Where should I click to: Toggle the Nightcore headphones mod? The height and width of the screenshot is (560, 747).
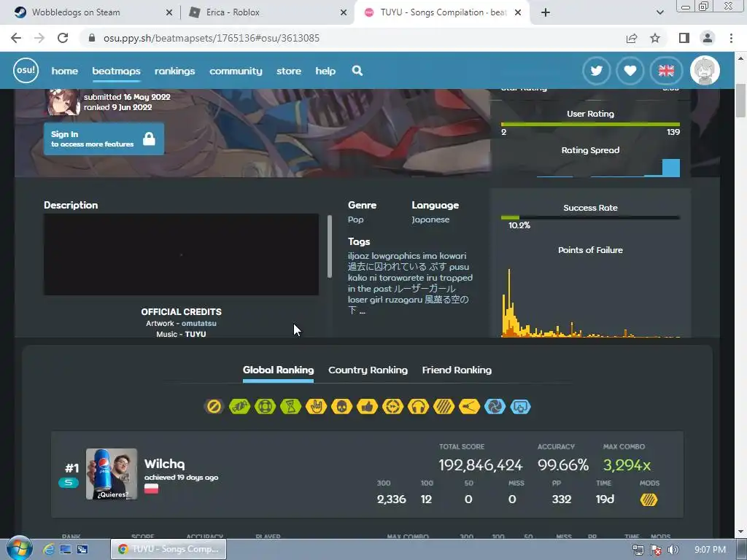click(x=418, y=407)
